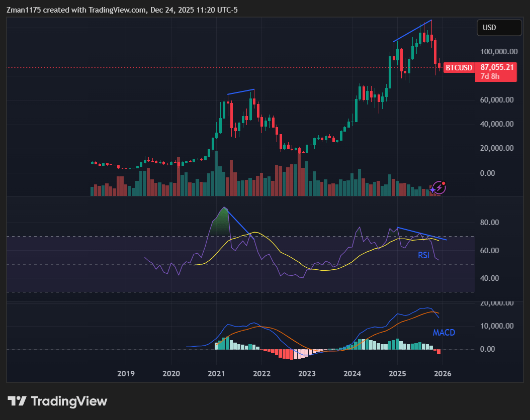530x420 pixels.
Task: Click the 2019 year label on the time axis
Action: [x=126, y=374]
